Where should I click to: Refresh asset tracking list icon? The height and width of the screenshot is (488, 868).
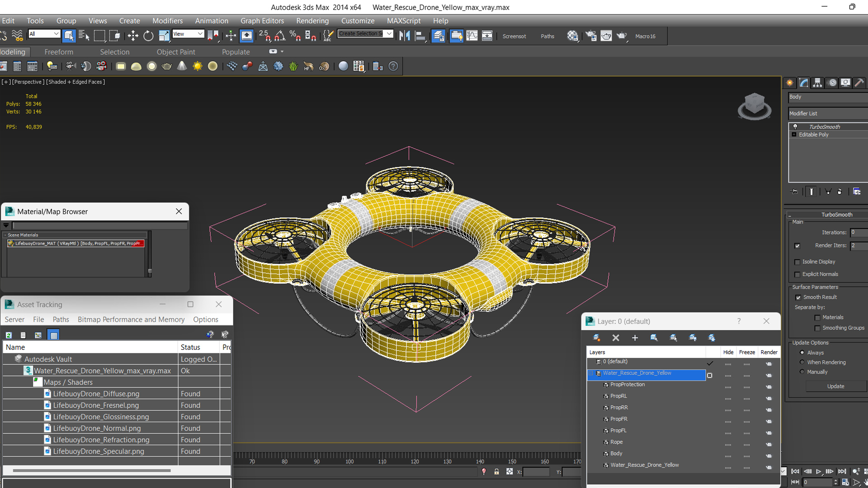coord(9,335)
